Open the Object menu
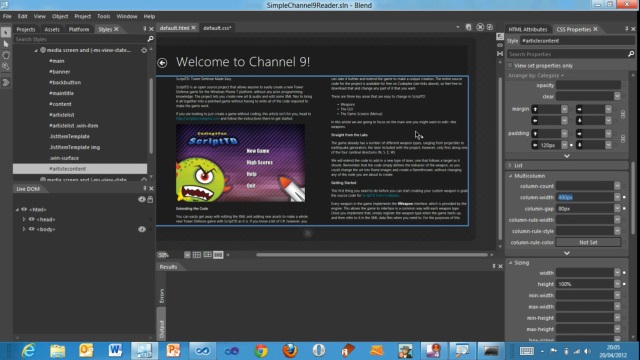 point(60,16)
